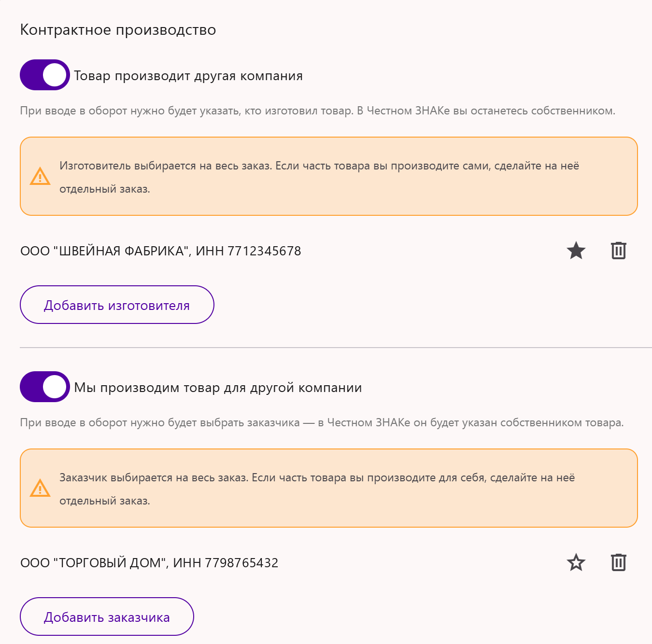Image resolution: width=652 pixels, height=644 pixels.
Task: Click the orange notice about Заказчик выбирается
Action: click(x=329, y=488)
